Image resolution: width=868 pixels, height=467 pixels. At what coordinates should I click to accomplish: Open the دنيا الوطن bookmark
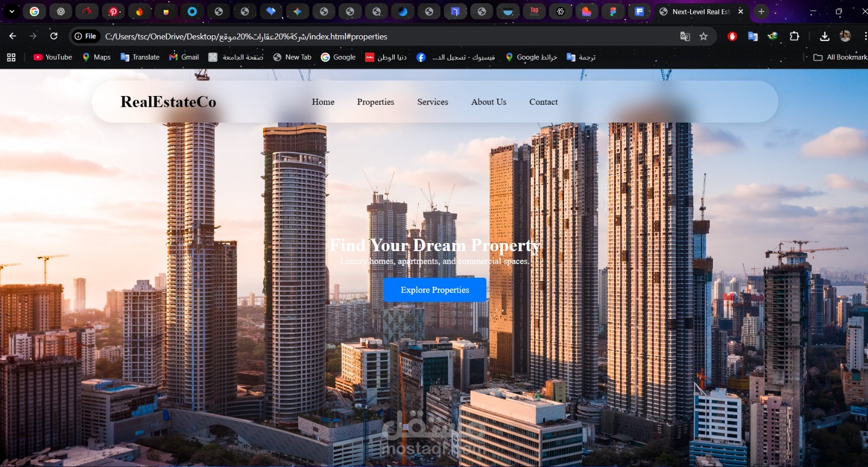coord(386,57)
